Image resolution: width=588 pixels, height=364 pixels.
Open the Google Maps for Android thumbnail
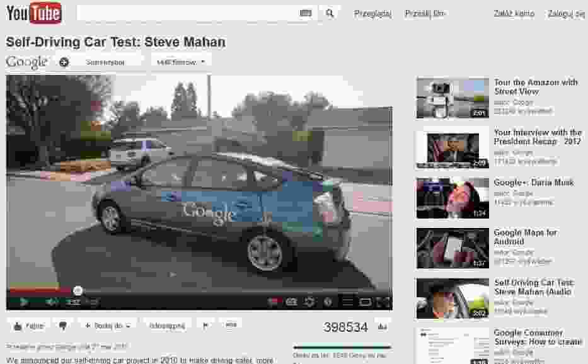(x=453, y=248)
